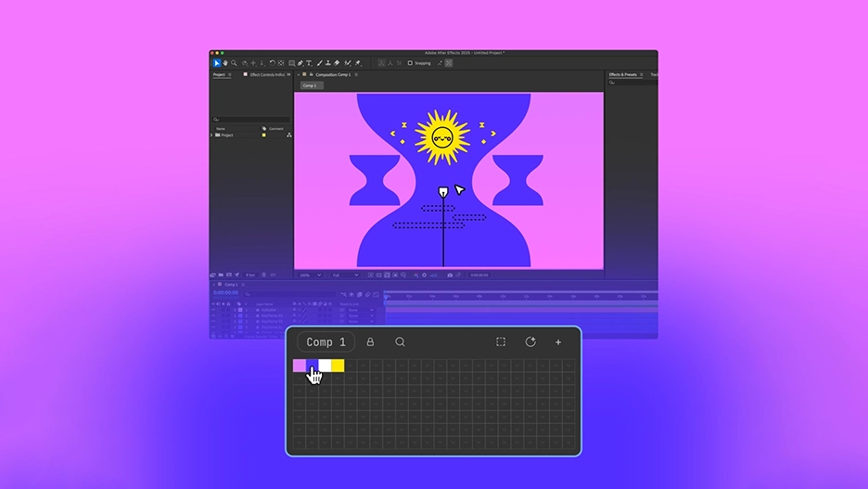The height and width of the screenshot is (489, 868).
Task: Select the Zoom magnifier tool
Action: pos(235,63)
